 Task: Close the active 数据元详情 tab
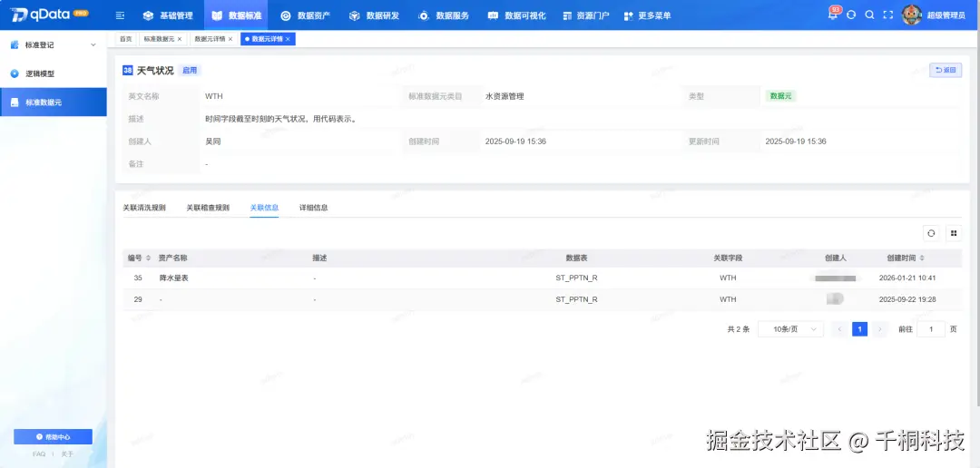coord(288,39)
